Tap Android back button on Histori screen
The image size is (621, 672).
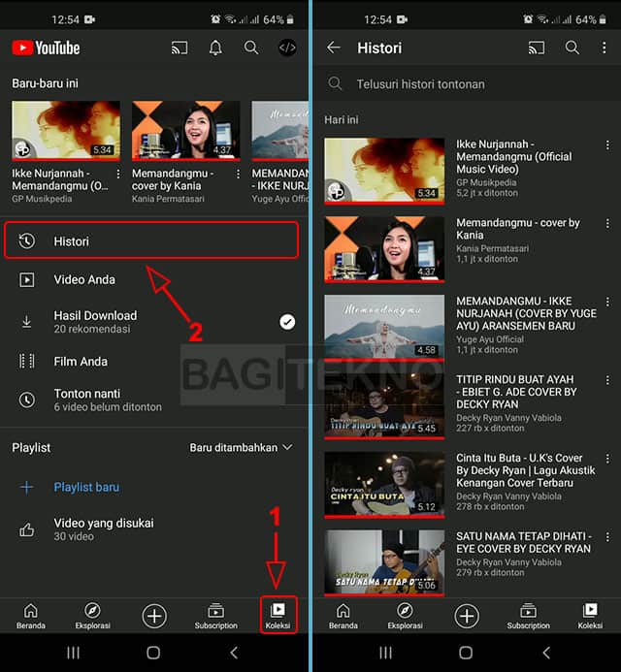(546, 653)
